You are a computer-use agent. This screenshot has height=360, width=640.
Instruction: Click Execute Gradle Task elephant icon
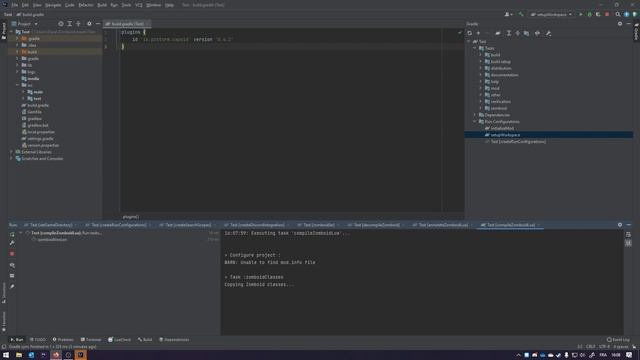498,33
